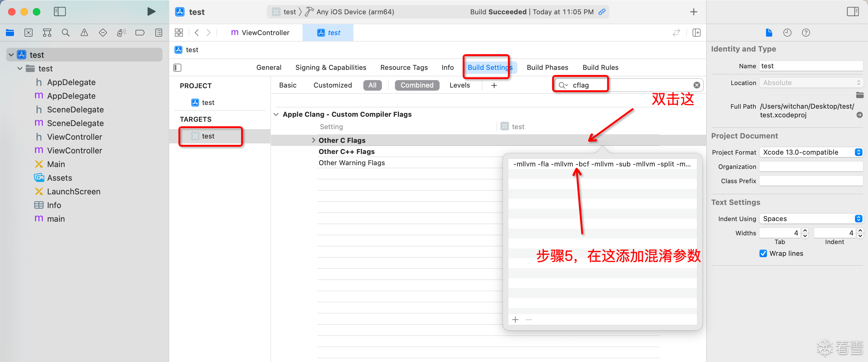This screenshot has height=362, width=868.
Task: Open the Find navigator magnifier icon
Action: [x=66, y=33]
